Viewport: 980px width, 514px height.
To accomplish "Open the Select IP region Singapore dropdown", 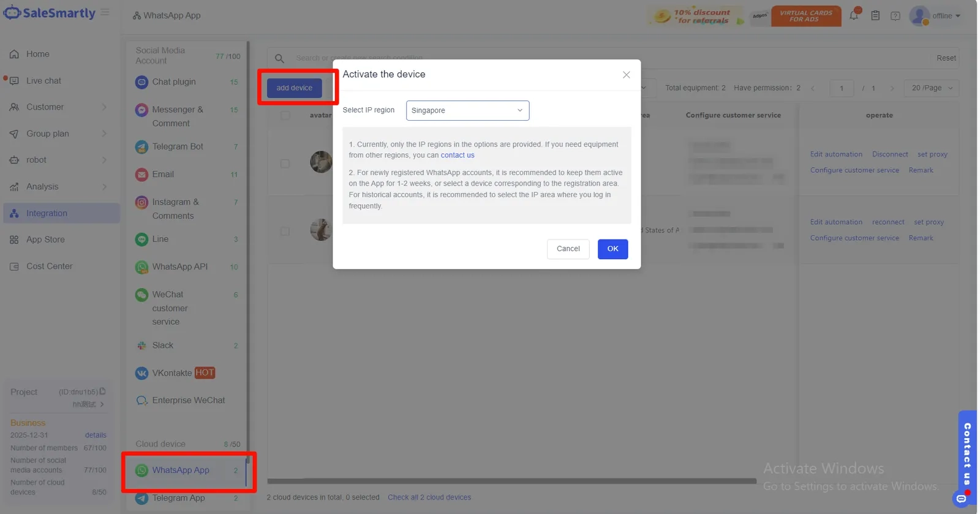I will 467,110.
